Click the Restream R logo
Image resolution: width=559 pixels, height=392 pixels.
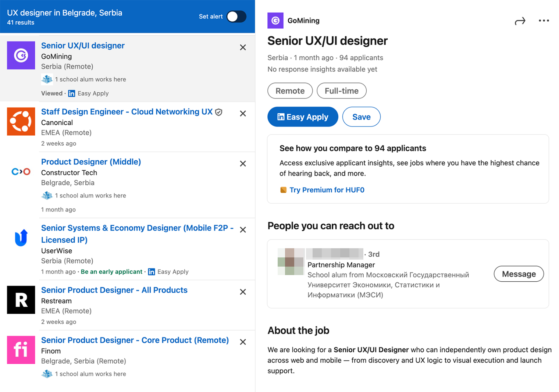[x=21, y=300]
